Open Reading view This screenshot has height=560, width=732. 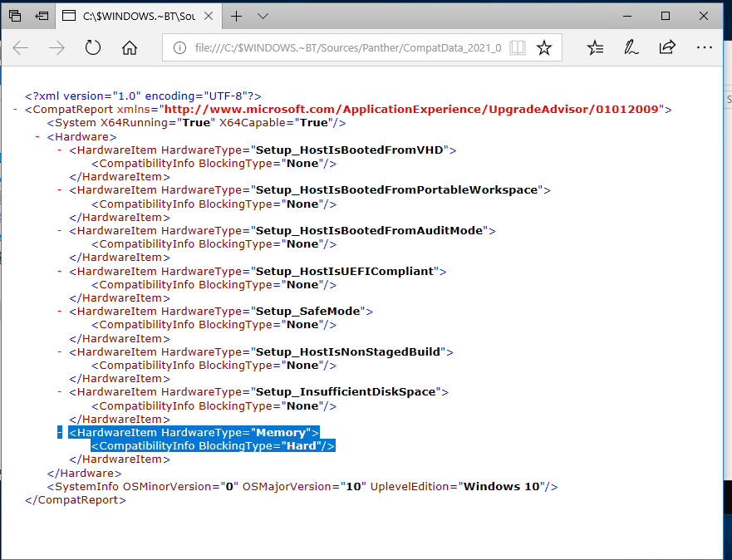click(x=518, y=47)
